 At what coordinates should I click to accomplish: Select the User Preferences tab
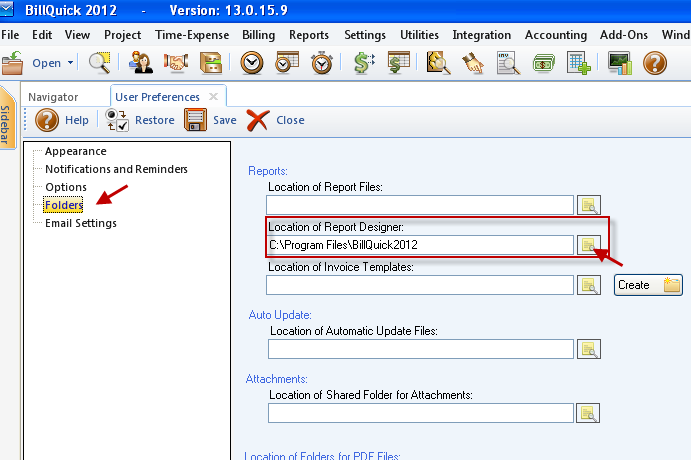(x=157, y=97)
